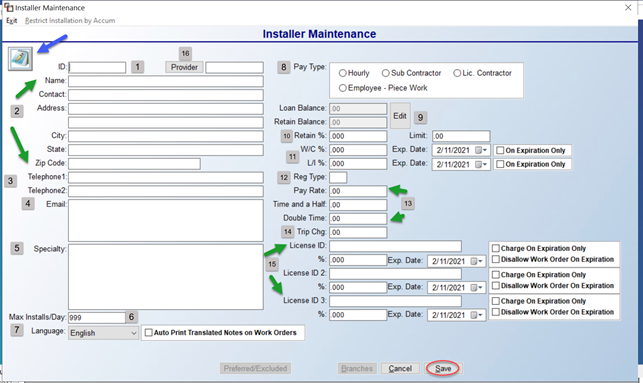Image resolution: width=643 pixels, height=383 pixels.
Task: Click inside the Specialty text area
Action: tap(166, 277)
